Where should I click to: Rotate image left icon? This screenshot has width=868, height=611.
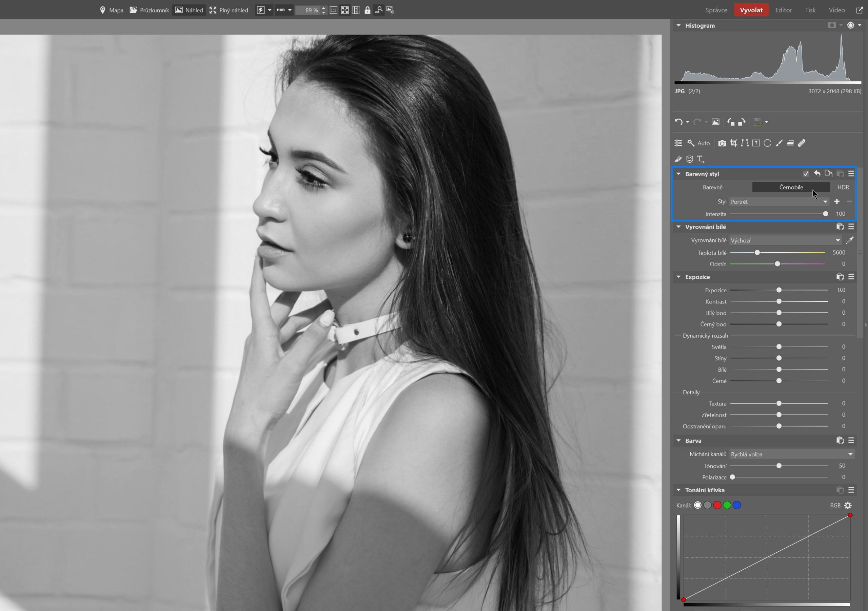(x=730, y=122)
